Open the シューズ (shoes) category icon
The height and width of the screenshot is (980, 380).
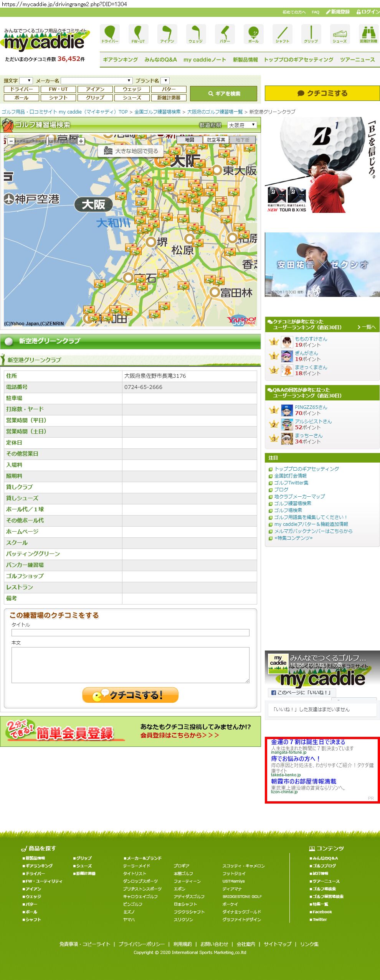click(340, 34)
